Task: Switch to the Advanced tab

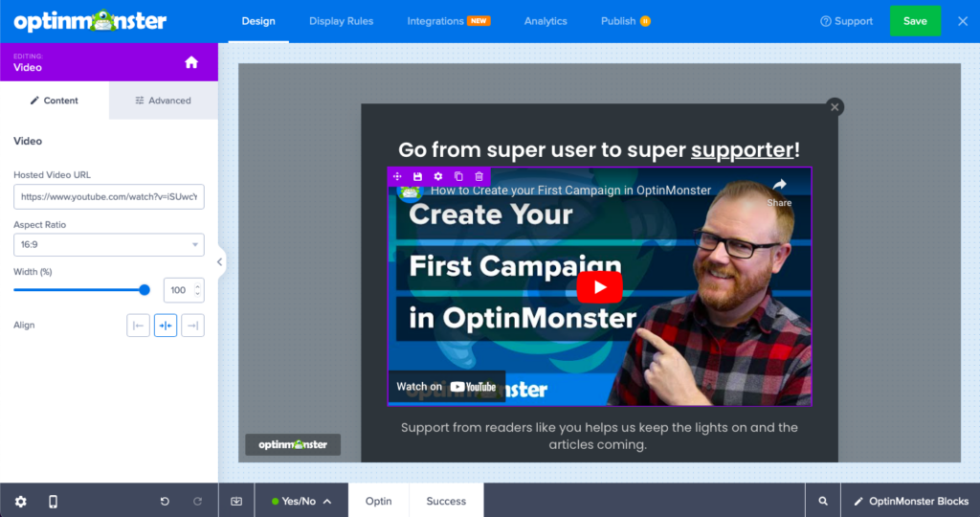Action: (163, 101)
